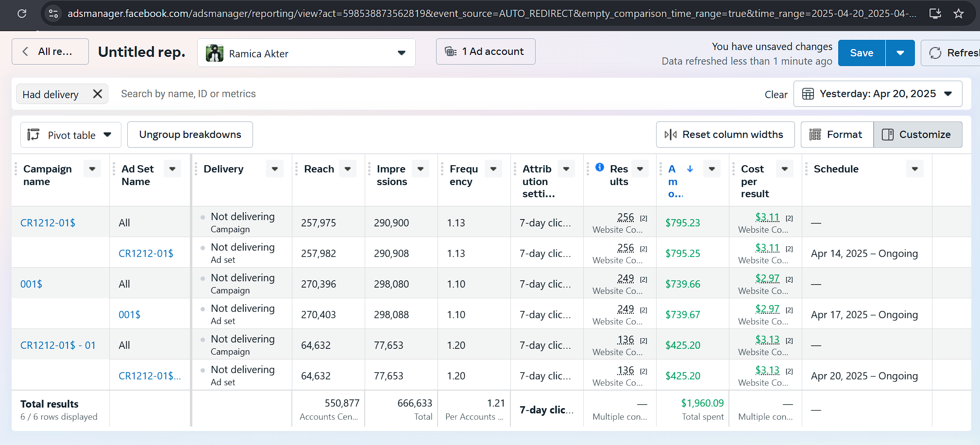Open the Reach column menu arrow
980x445 pixels.
(348, 169)
